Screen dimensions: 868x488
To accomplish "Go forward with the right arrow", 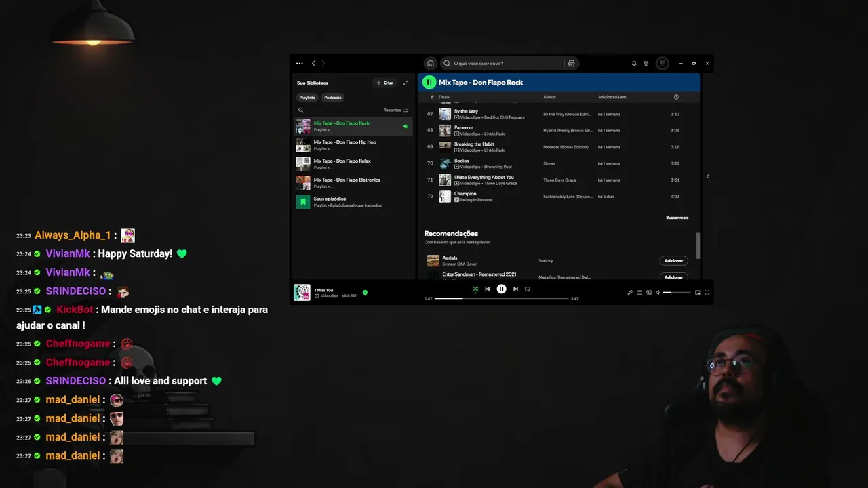I will pyautogui.click(x=323, y=63).
